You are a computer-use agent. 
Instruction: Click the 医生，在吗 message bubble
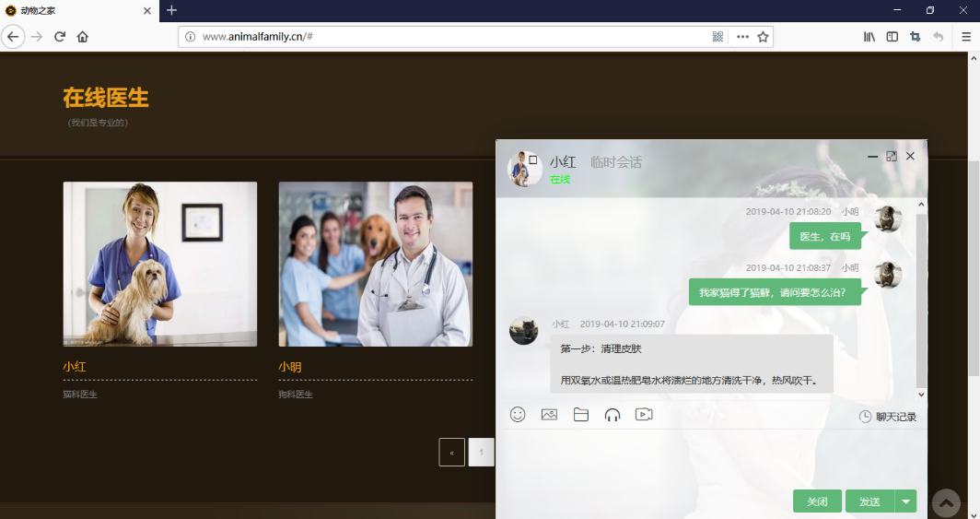click(x=825, y=236)
